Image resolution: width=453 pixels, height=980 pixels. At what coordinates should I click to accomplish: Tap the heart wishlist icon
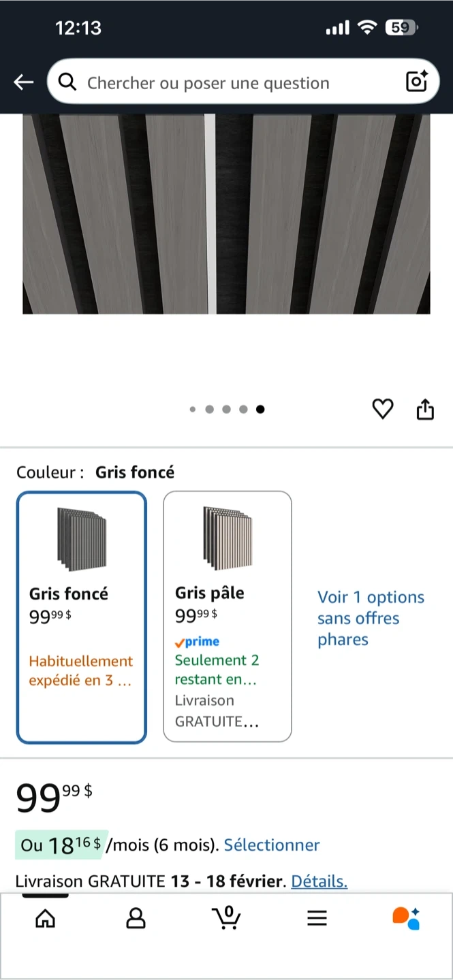(383, 409)
